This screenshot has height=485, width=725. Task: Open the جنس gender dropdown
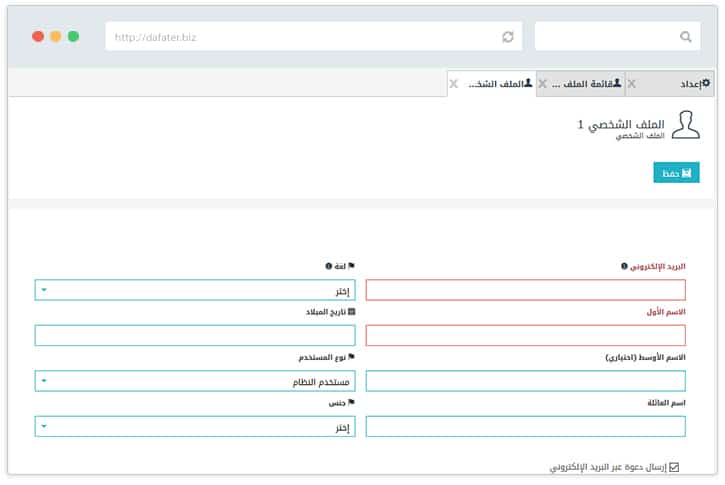tap(195, 427)
